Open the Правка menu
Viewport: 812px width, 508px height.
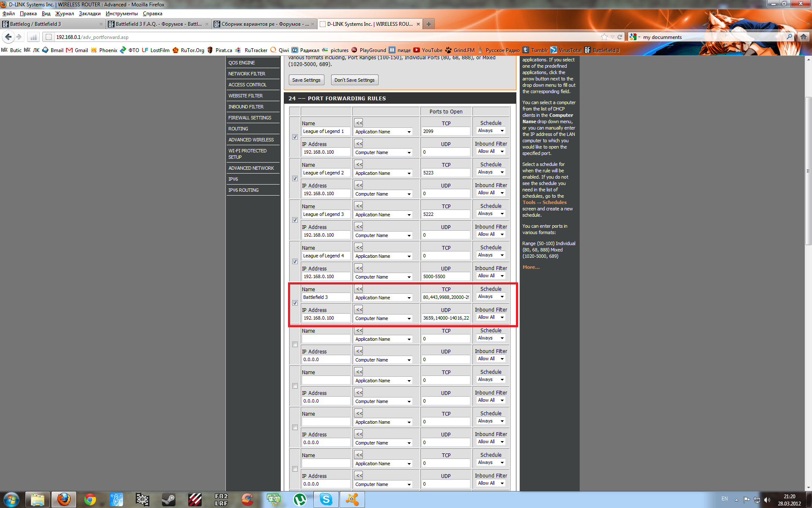(x=28, y=14)
